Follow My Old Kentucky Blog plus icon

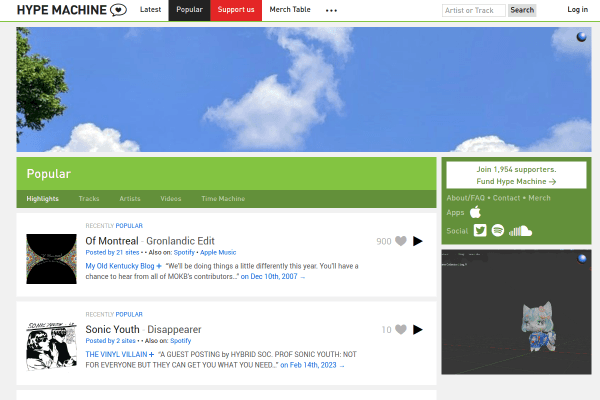point(159,266)
